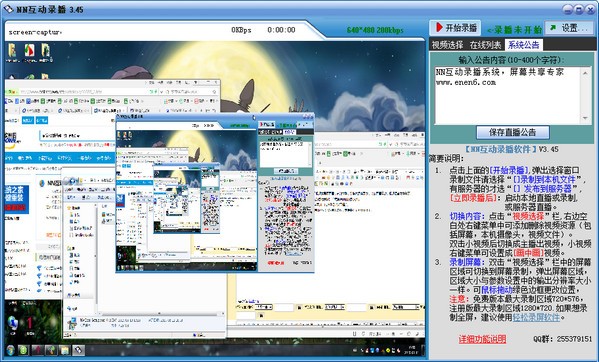Screen dimensions: 599x362
Task: Click the blue [开始录播] link in instructions
Action: [x=509, y=170]
